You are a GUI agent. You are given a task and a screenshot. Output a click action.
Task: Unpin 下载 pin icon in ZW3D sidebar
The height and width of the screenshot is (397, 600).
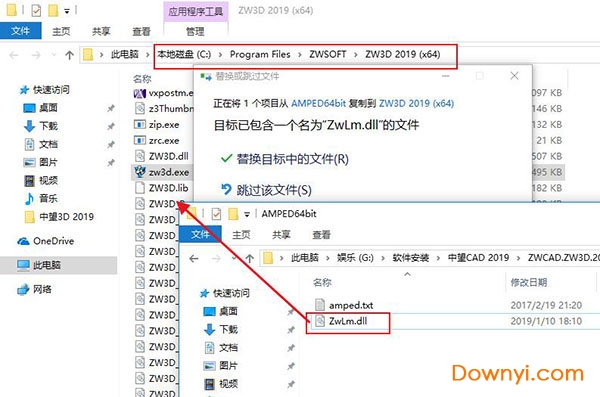click(x=111, y=126)
